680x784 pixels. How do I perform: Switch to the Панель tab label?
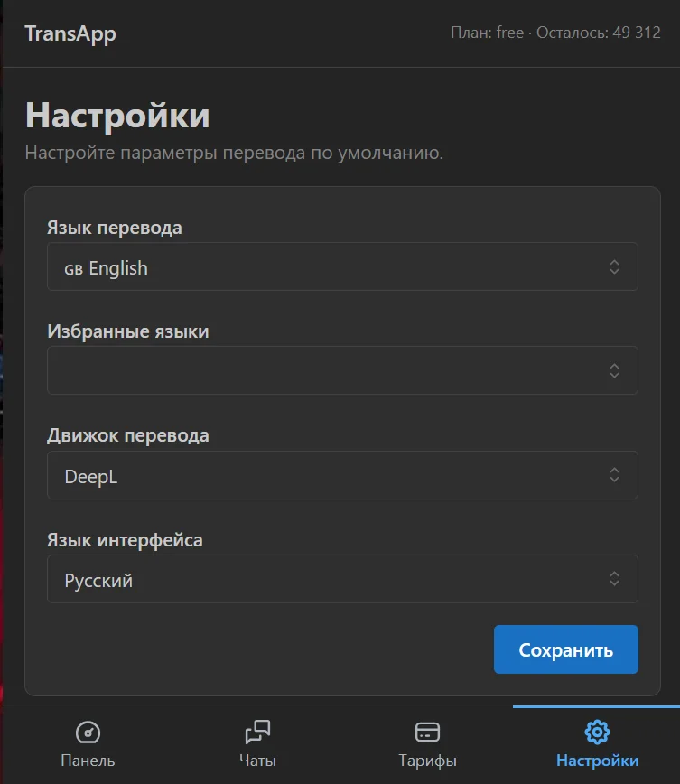(88, 761)
